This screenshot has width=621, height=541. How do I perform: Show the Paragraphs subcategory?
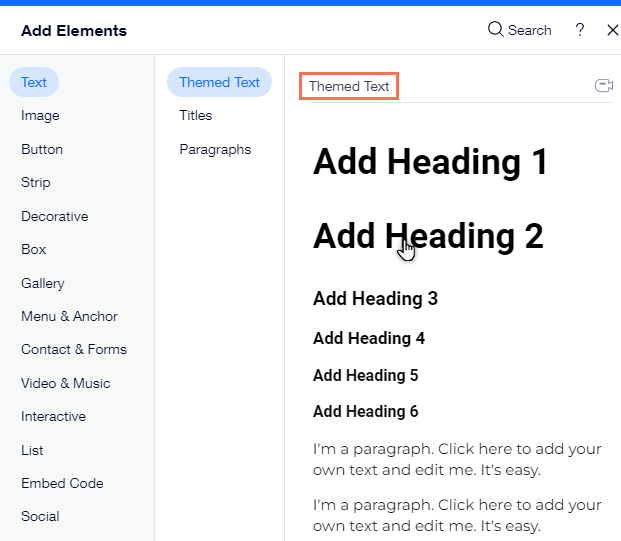click(215, 149)
